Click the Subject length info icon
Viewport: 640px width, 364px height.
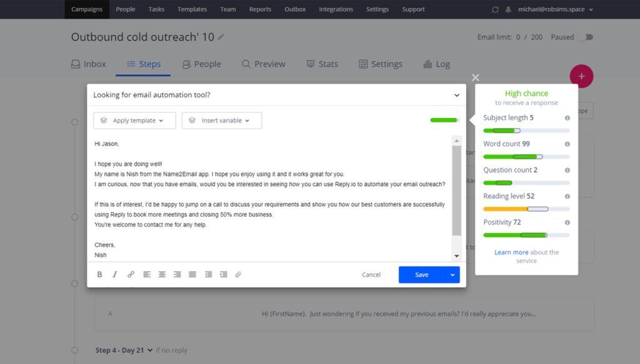click(566, 117)
